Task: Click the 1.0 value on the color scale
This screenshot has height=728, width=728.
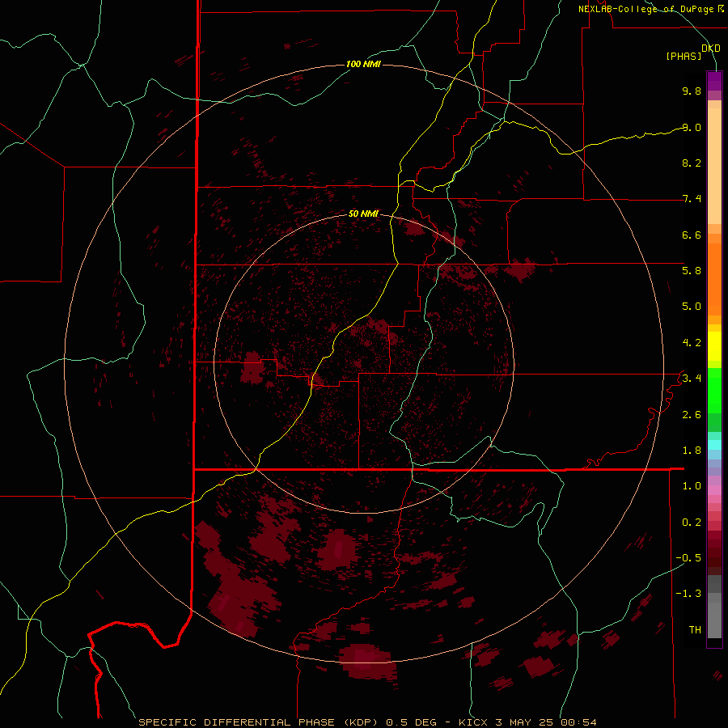Action: 692,486
